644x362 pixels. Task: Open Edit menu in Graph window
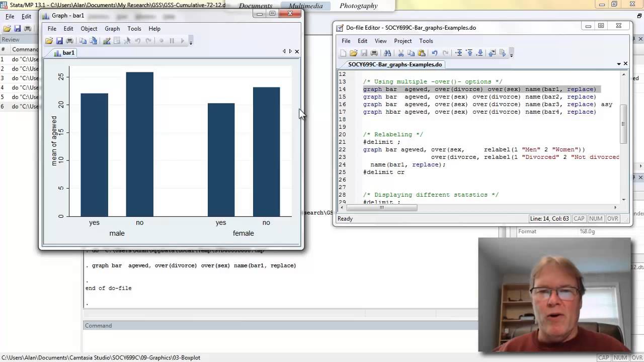pyautogui.click(x=68, y=29)
